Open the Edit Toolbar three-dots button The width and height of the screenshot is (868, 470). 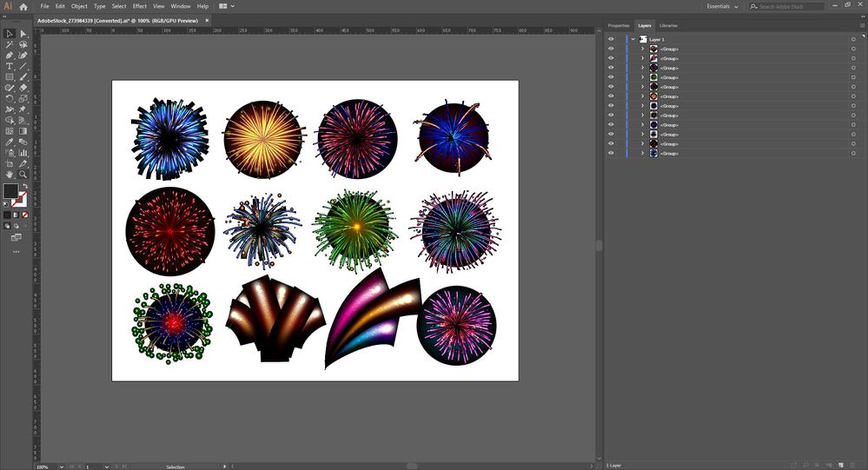tap(16, 252)
